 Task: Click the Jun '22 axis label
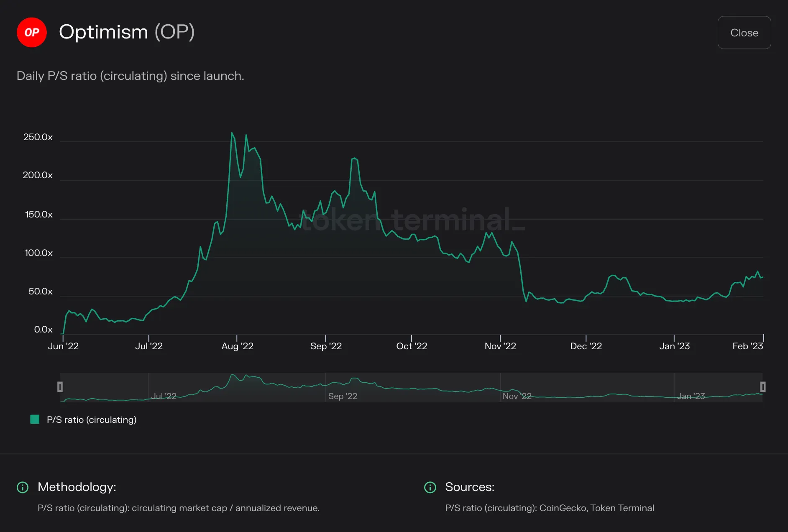63,346
